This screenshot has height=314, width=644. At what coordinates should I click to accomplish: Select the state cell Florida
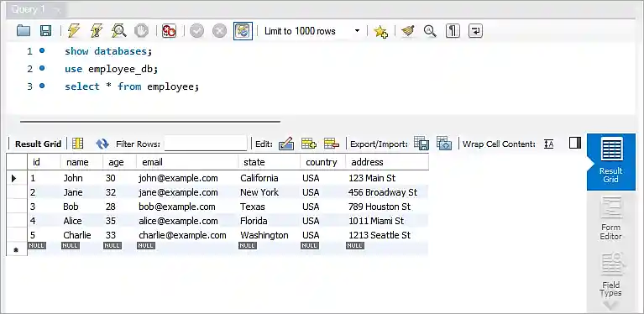269,222
